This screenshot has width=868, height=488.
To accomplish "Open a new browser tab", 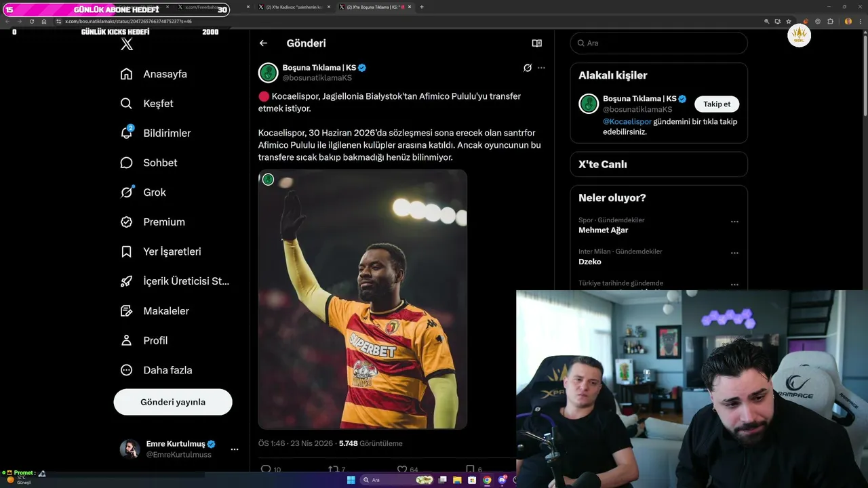I will click(x=422, y=7).
